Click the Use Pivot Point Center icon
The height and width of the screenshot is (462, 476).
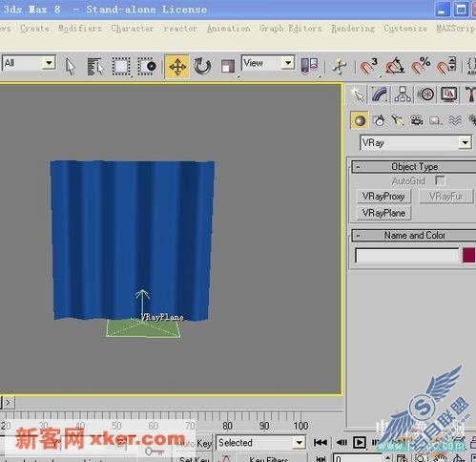[x=310, y=66]
